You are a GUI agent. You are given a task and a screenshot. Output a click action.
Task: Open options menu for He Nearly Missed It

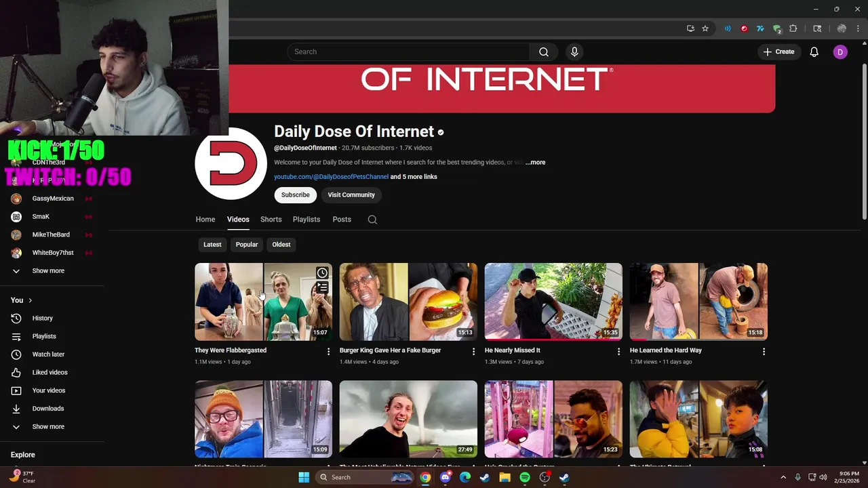tap(618, 351)
